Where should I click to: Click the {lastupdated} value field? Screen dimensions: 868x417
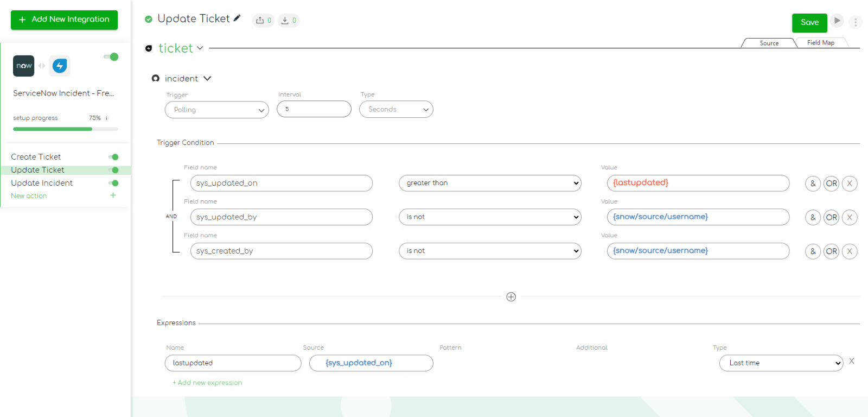(698, 183)
